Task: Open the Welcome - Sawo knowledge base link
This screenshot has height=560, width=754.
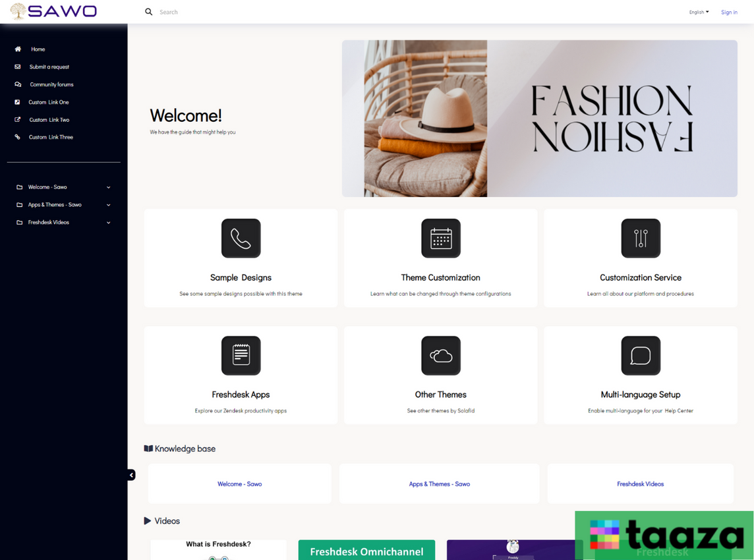Action: (x=240, y=484)
